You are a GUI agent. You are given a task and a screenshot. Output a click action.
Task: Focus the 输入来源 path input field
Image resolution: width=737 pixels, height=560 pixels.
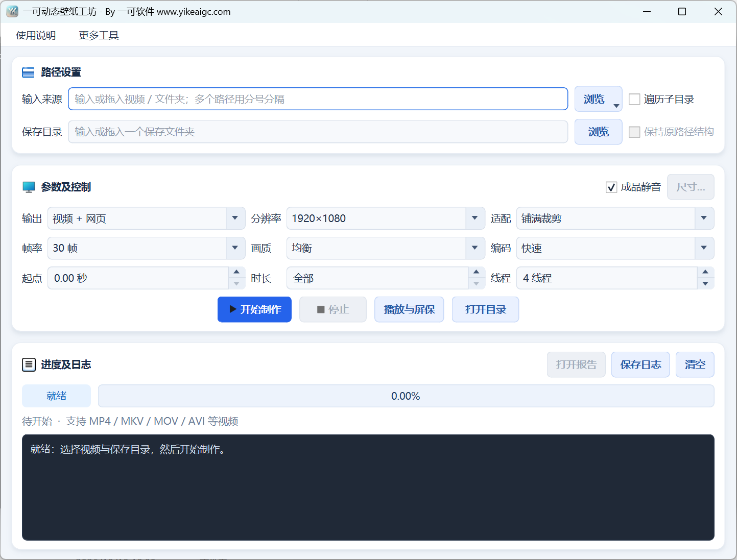tap(318, 99)
